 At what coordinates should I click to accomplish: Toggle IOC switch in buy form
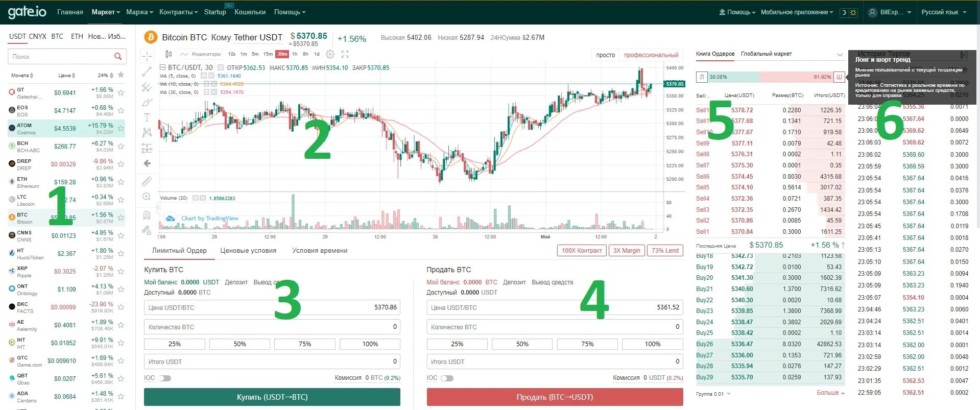(x=165, y=378)
